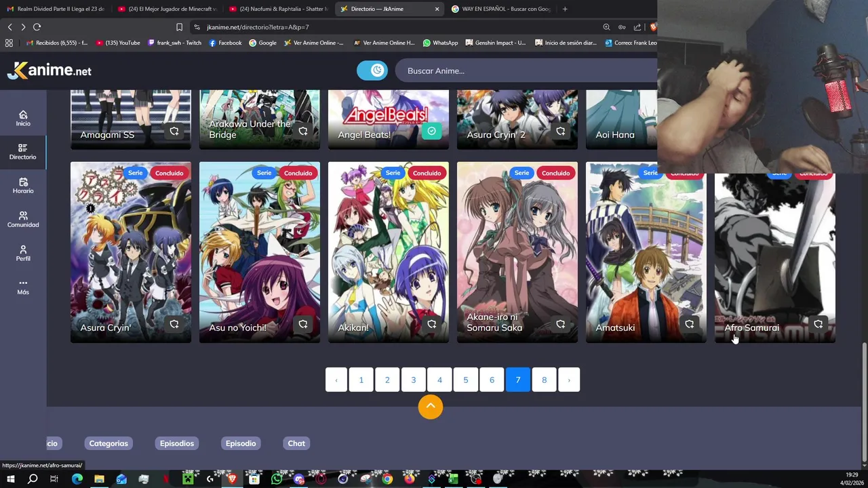This screenshot has height=488, width=868.
Task: Click the add-to-list icon on Afro Samurai
Action: click(818, 325)
